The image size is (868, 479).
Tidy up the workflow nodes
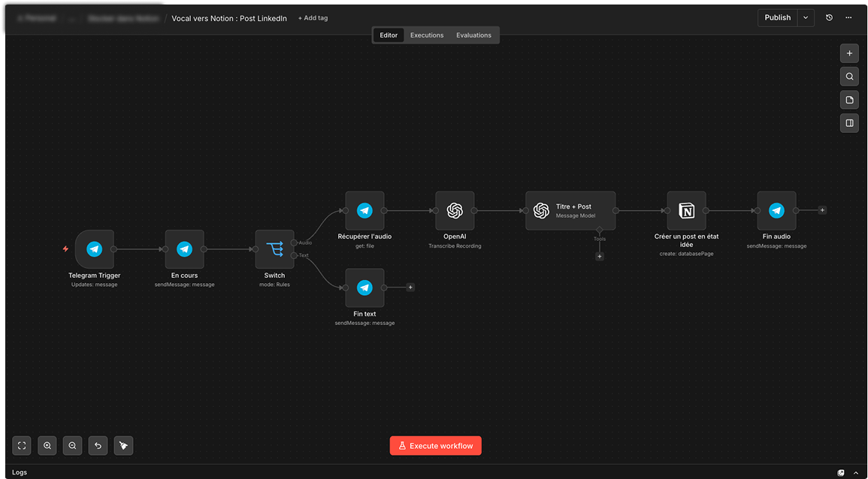[x=123, y=445]
